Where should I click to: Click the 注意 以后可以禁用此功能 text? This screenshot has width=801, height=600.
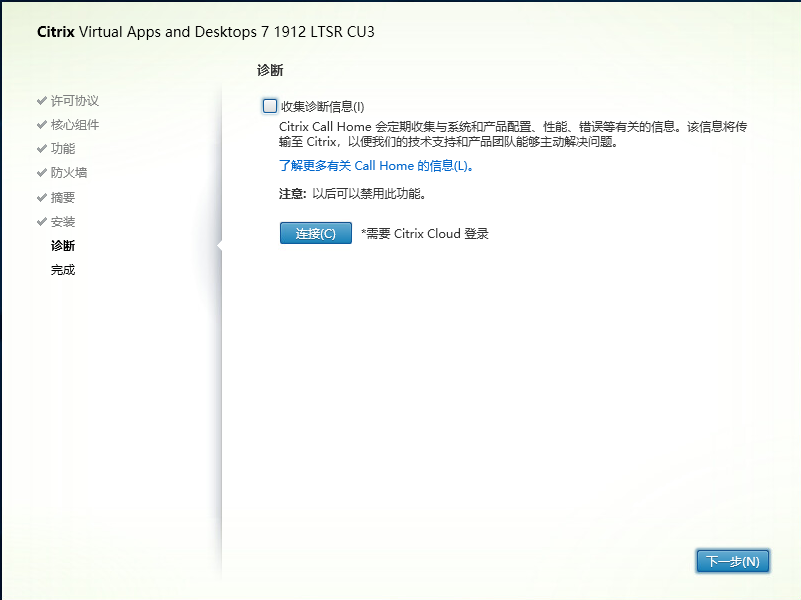pyautogui.click(x=353, y=194)
